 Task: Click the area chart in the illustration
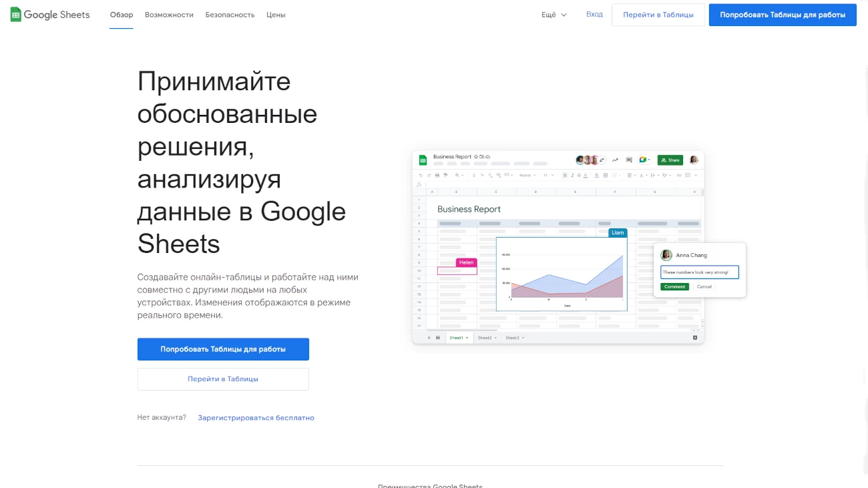[x=562, y=274]
